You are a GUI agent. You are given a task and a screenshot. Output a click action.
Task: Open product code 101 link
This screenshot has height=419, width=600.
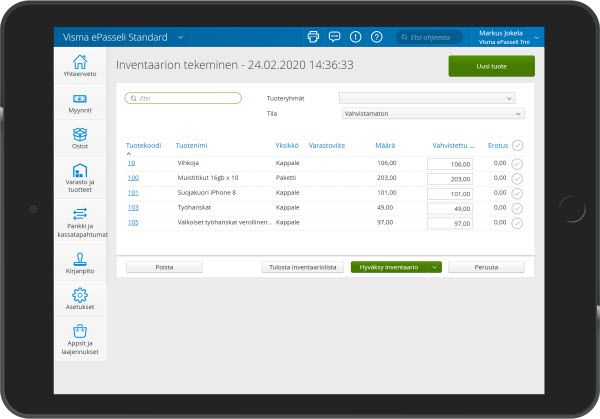pyautogui.click(x=133, y=192)
